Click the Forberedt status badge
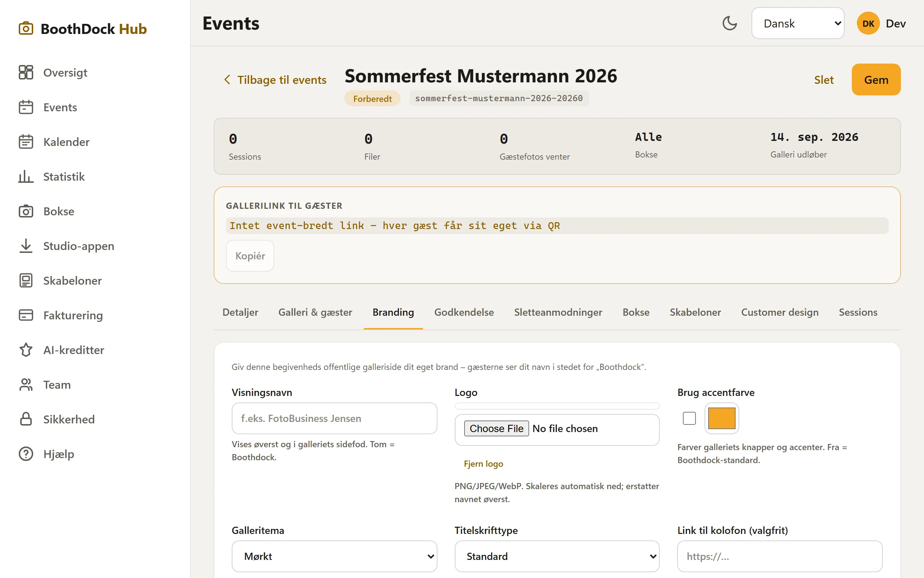This screenshot has height=578, width=924. pyautogui.click(x=372, y=99)
